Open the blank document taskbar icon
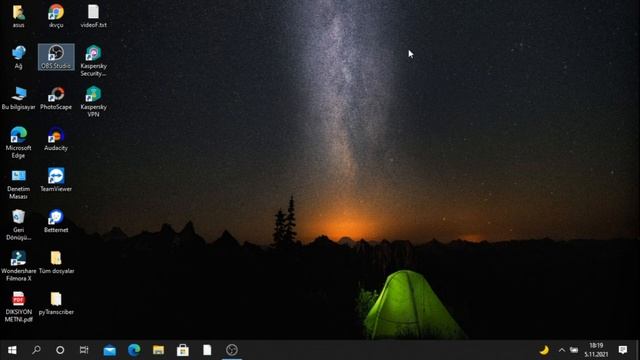The width and height of the screenshot is (640, 360). pyautogui.click(x=207, y=350)
